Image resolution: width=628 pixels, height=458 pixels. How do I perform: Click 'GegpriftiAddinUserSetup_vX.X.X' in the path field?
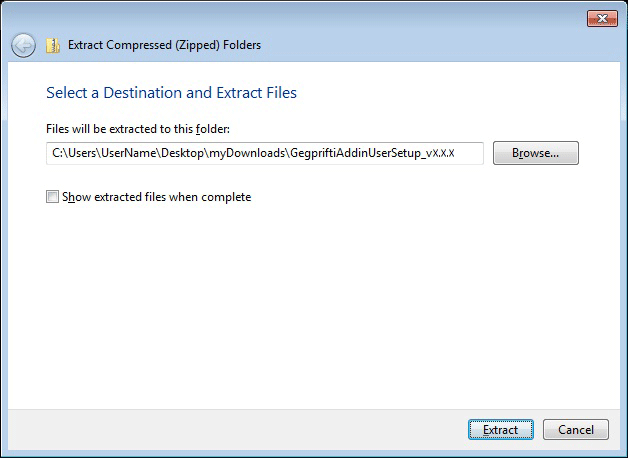pos(372,153)
